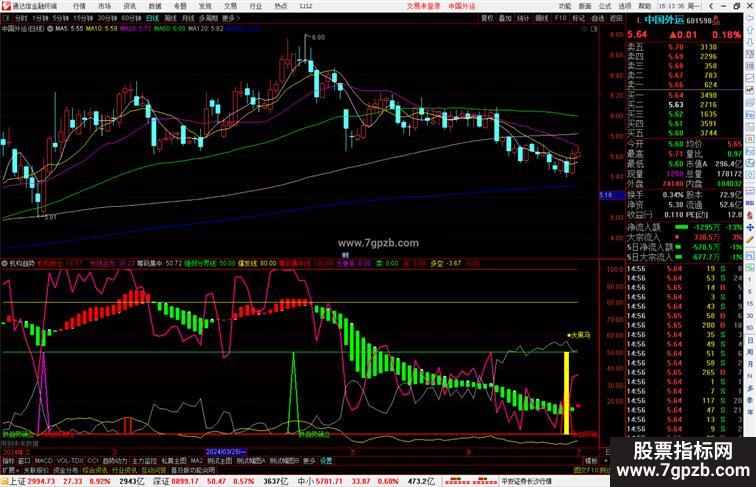
Task: Click the 统计 statistics button
Action: [523, 18]
